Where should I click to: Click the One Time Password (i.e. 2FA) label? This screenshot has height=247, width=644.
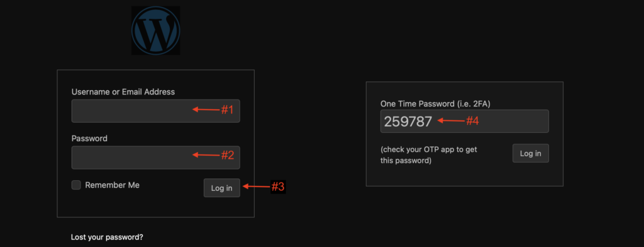[x=436, y=104]
